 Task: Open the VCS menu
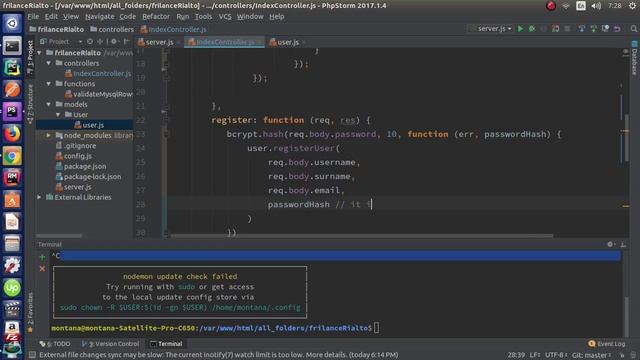(x=225, y=17)
